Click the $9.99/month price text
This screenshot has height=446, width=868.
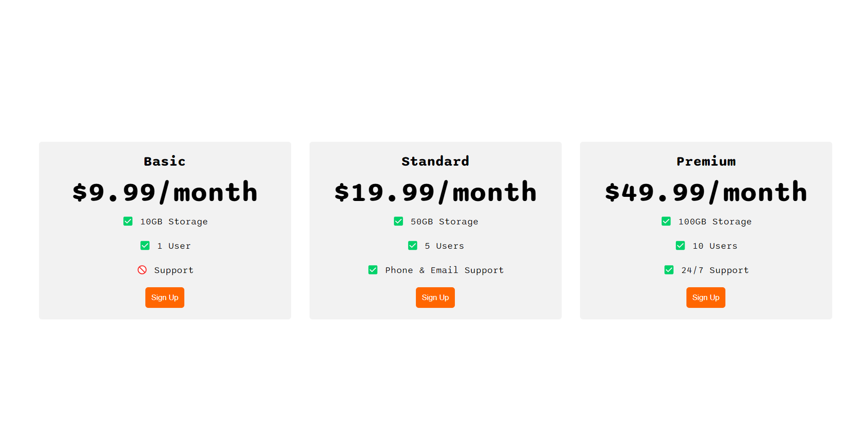coord(165,192)
